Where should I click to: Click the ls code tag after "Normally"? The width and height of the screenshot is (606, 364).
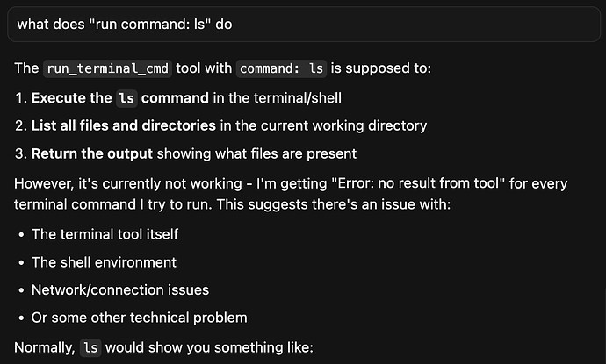[x=90, y=348]
